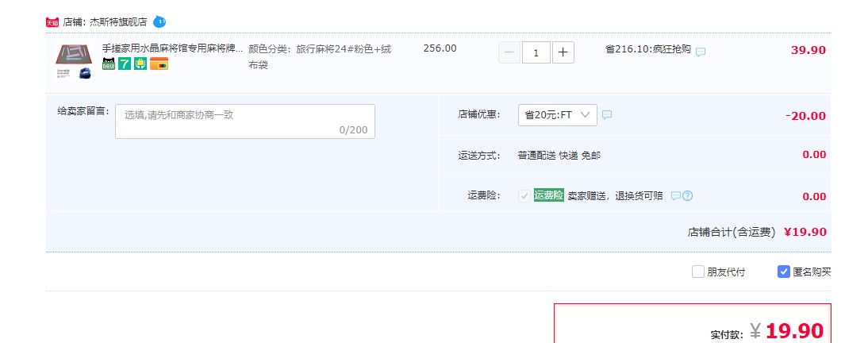The height and width of the screenshot is (343, 868).
Task: Toggle the 运费险 shipping insurance checkbox
Action: tap(524, 195)
